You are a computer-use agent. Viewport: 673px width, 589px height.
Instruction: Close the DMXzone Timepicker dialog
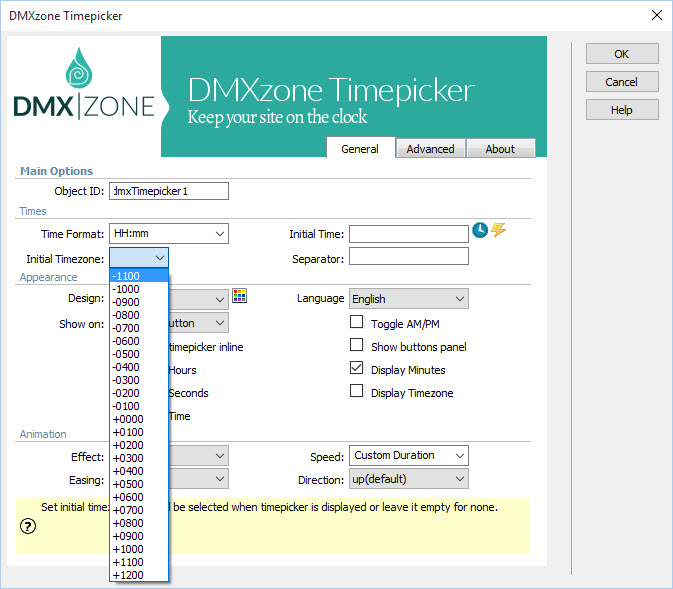tap(657, 15)
